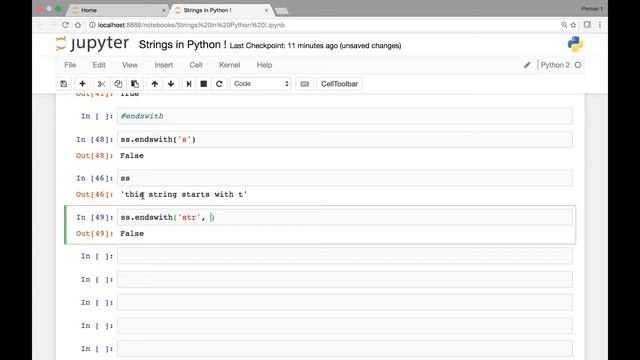Open the Edit menu
640x360 pixels.
point(99,65)
